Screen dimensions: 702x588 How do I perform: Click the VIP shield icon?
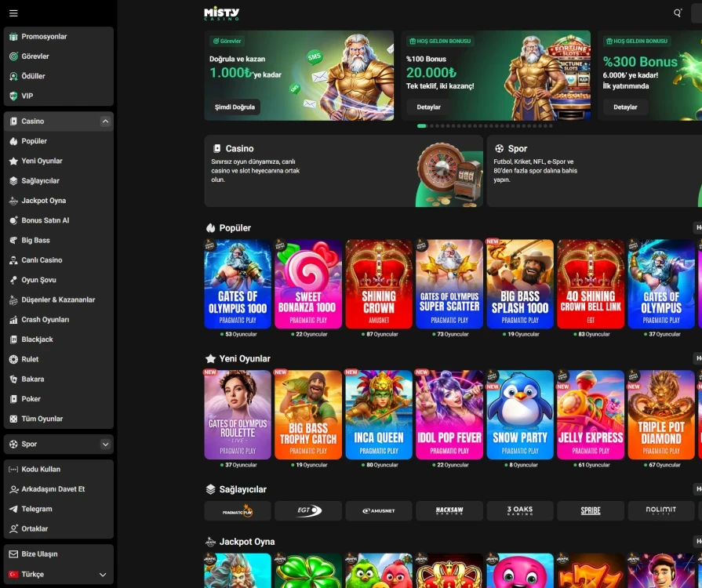pyautogui.click(x=13, y=96)
